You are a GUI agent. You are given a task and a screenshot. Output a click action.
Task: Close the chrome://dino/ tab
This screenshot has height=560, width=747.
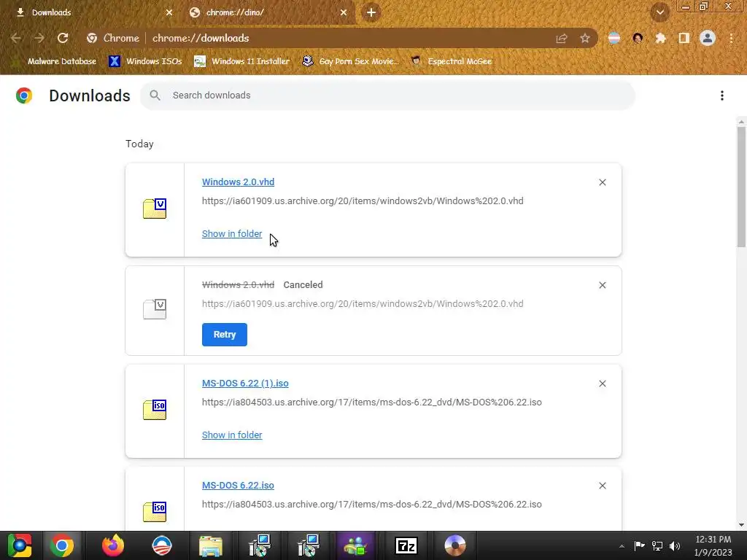pos(344,12)
